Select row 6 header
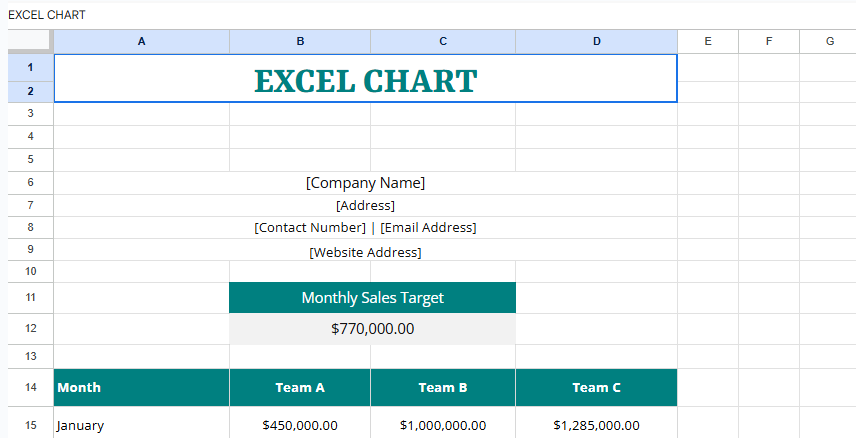Screen dimensions: 856x438 tap(30, 182)
